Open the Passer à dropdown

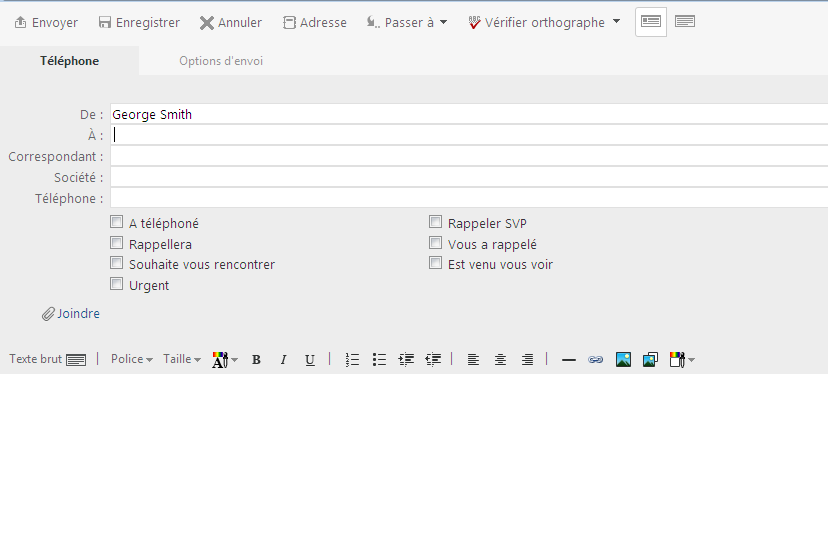pos(407,22)
